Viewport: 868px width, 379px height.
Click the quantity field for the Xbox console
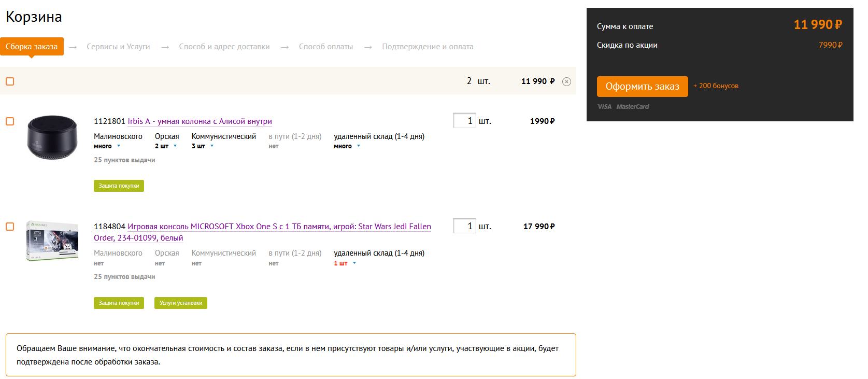point(464,226)
